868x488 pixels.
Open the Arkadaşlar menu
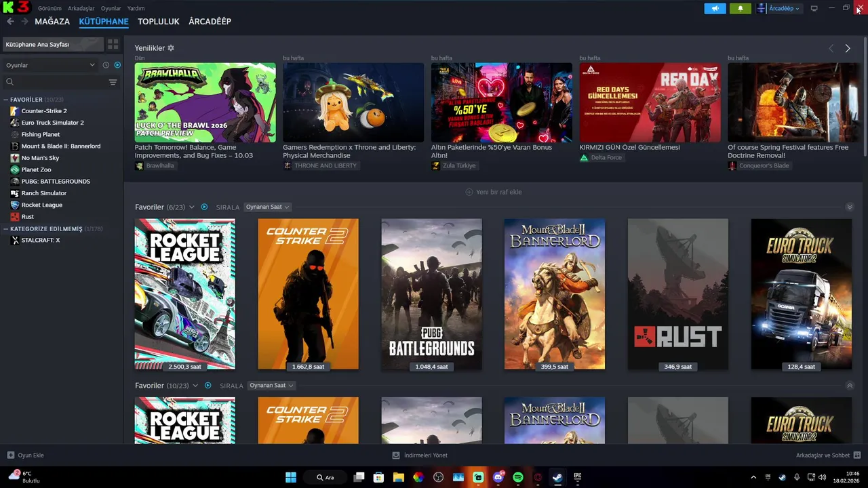click(x=81, y=8)
